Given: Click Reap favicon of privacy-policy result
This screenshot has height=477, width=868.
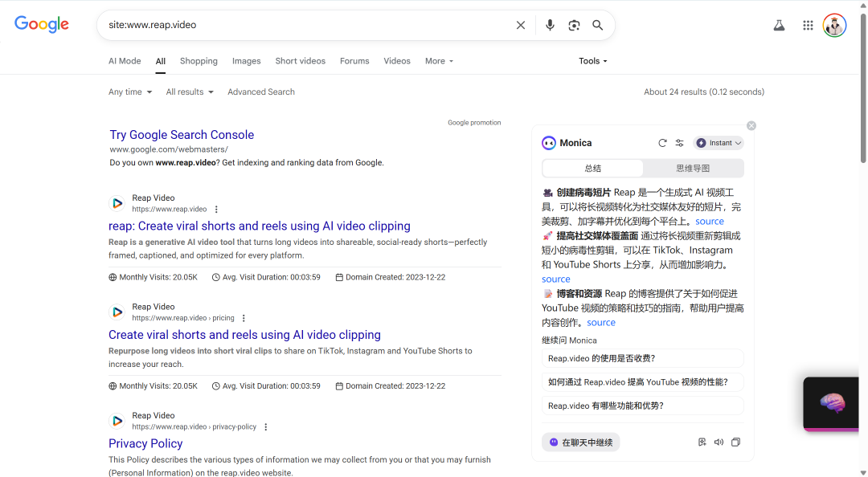Looking at the screenshot, I should coord(117,421).
